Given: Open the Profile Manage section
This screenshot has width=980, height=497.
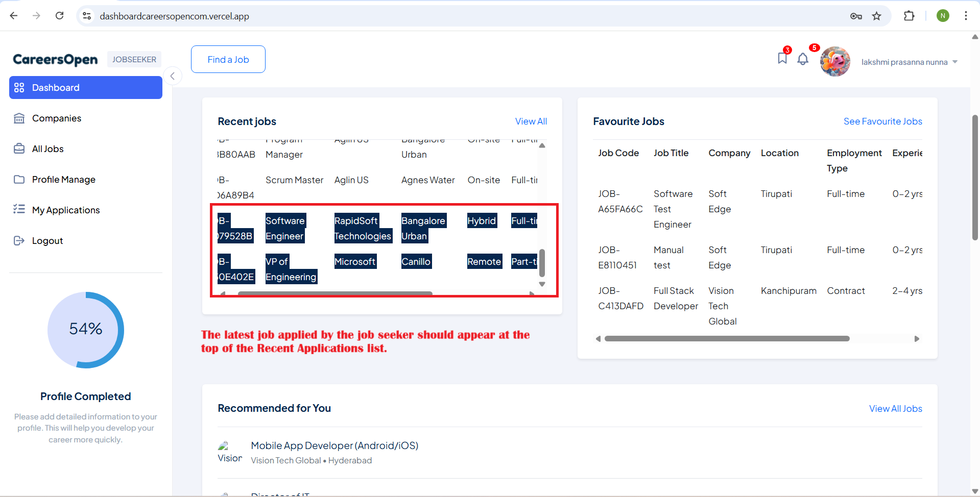Looking at the screenshot, I should tap(63, 180).
